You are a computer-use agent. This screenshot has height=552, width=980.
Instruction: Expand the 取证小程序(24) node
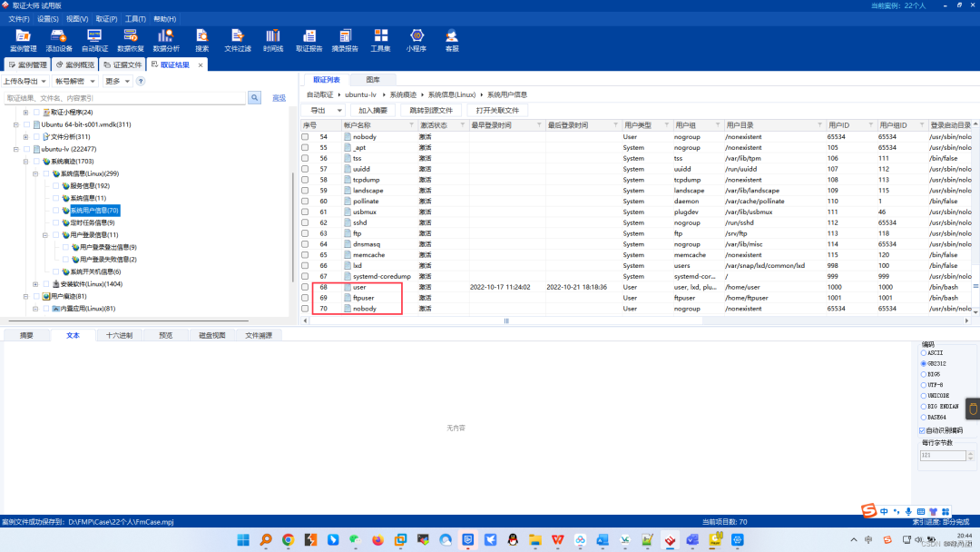(25, 112)
